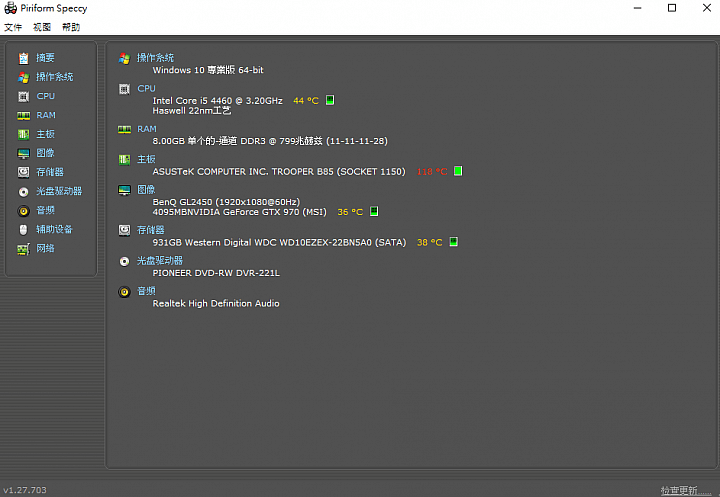
Task: Click the ASUSTeK TROOPER B85 motherboard text
Action: [x=279, y=171]
